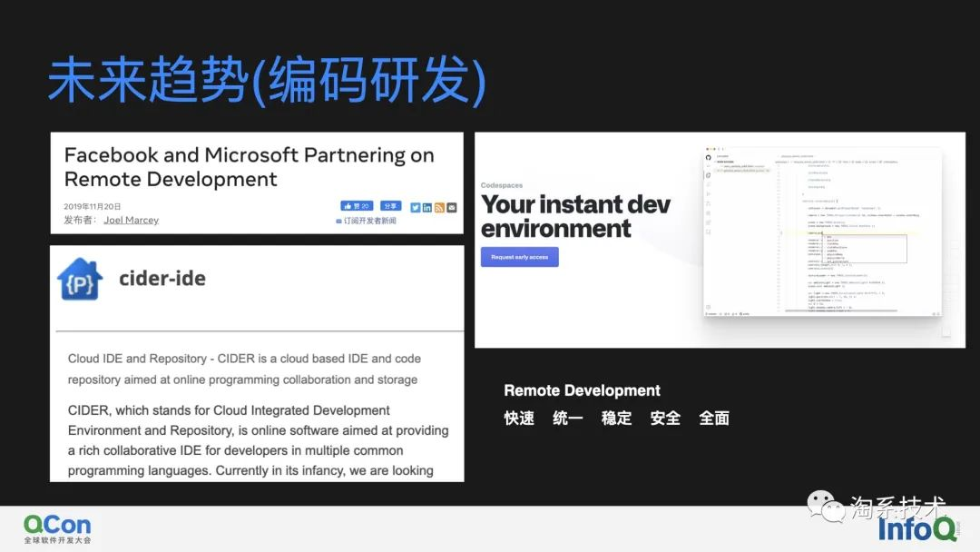The image size is (980, 552).
Task: Click the 分享 share button
Action: point(390,206)
